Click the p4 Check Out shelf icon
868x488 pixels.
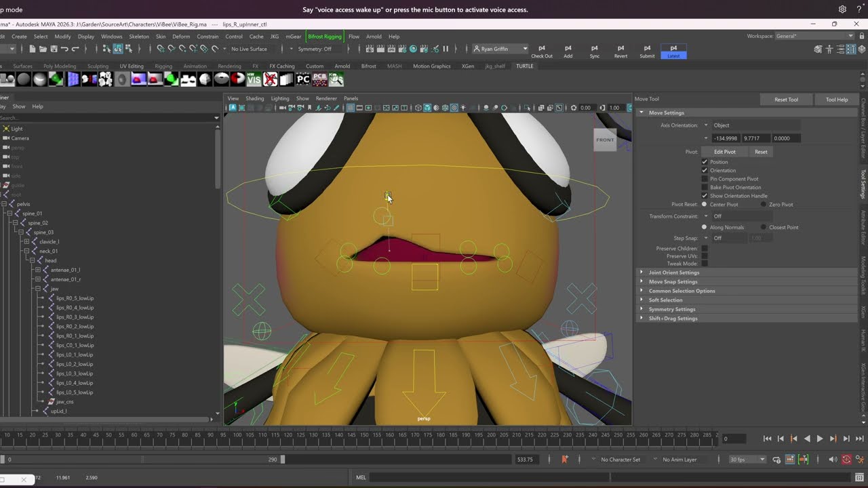[x=541, y=52]
